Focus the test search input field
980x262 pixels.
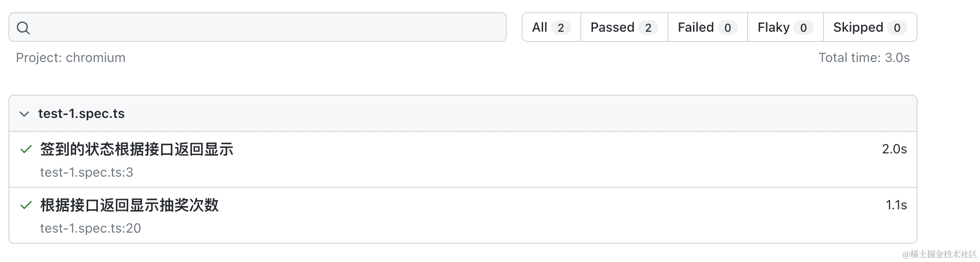pyautogui.click(x=258, y=28)
